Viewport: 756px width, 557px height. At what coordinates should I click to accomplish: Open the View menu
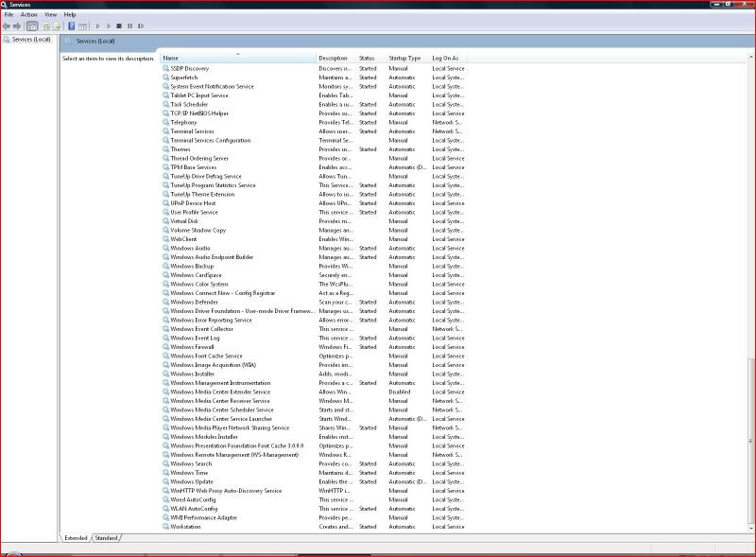(50, 15)
